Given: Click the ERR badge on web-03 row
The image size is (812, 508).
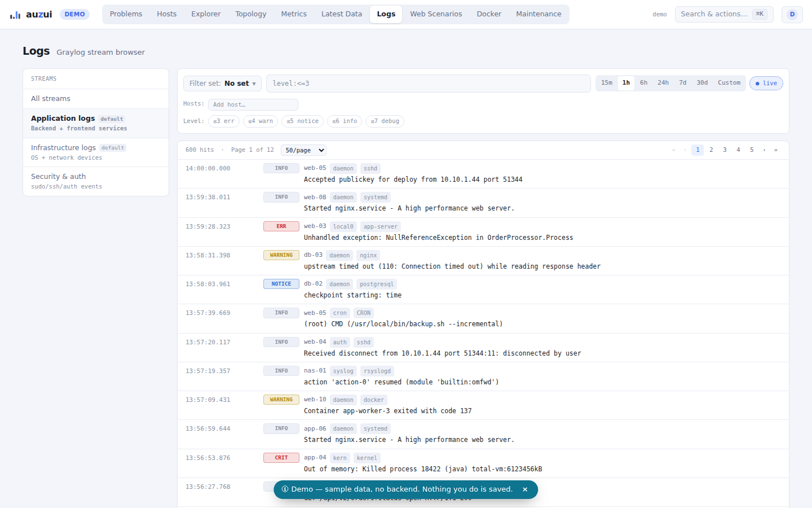Looking at the screenshot, I should point(281,226).
